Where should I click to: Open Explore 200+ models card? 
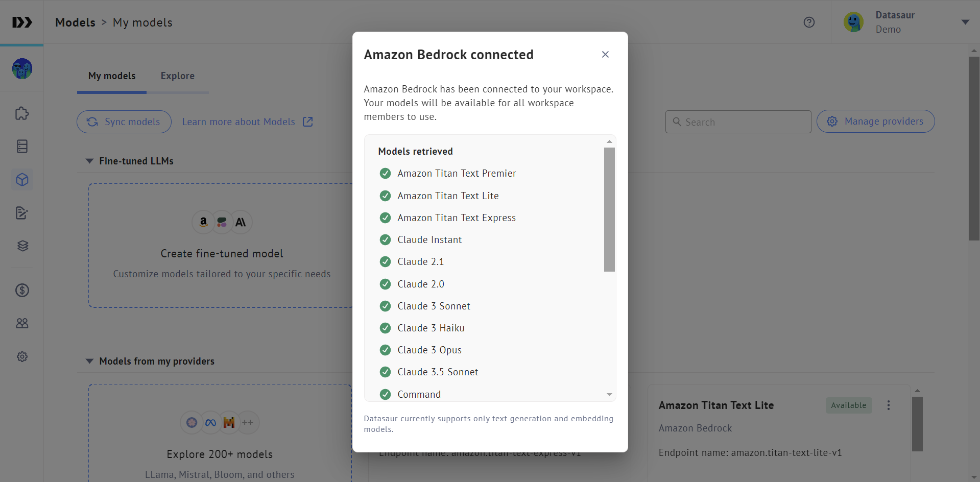(x=220, y=433)
